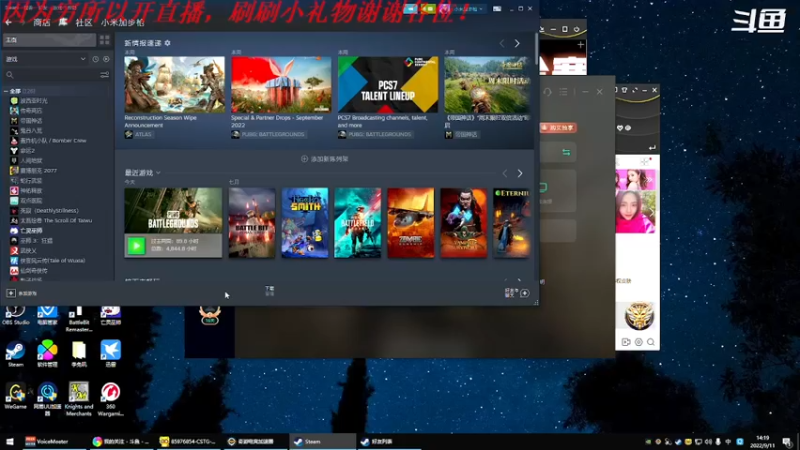800x450 pixels.
Task: Open WeGame desktop shortcut
Action: (15, 396)
